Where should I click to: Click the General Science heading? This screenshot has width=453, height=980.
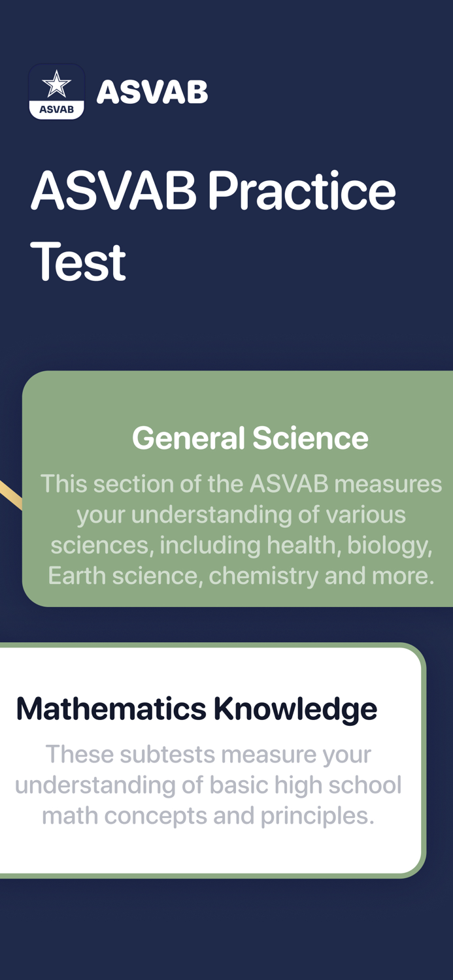click(x=250, y=438)
